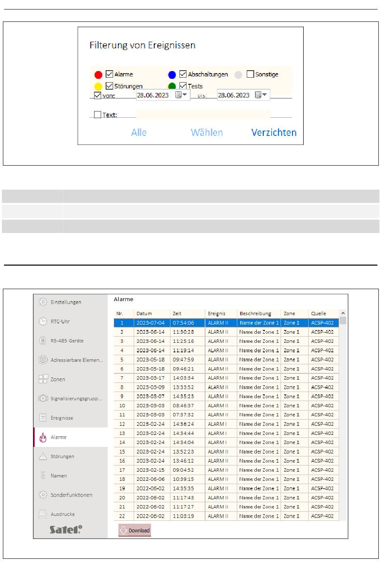Toggle the Störungen filter checkbox
The height and width of the screenshot is (577, 392).
pos(109,86)
